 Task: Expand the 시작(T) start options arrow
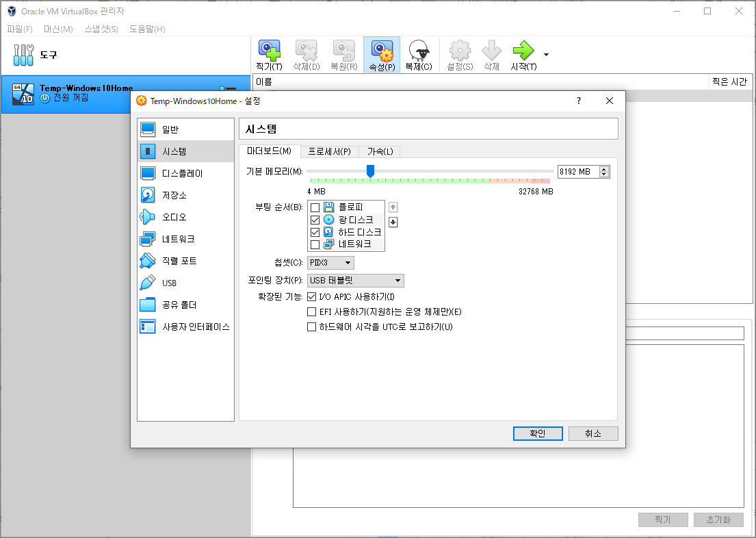pyautogui.click(x=546, y=55)
